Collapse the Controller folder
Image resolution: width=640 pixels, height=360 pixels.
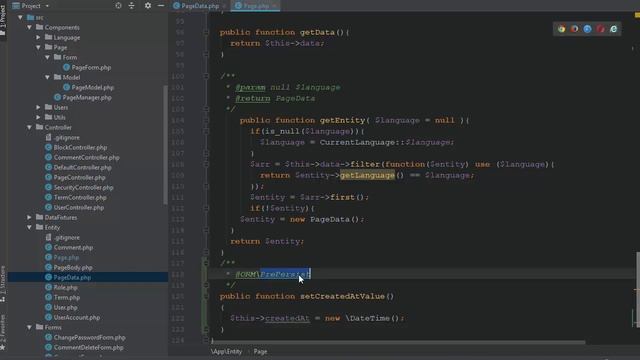tap(29, 127)
